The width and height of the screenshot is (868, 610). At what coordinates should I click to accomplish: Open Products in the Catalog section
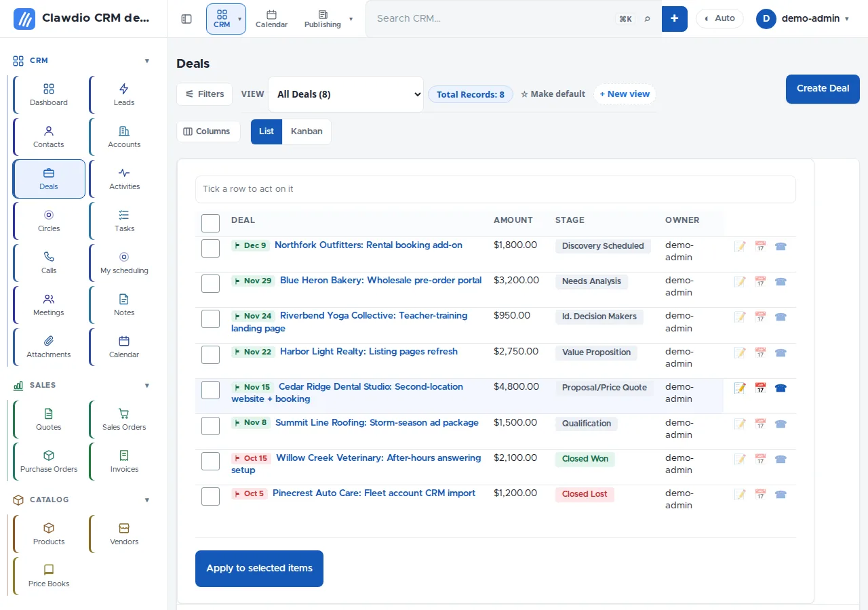tap(49, 534)
